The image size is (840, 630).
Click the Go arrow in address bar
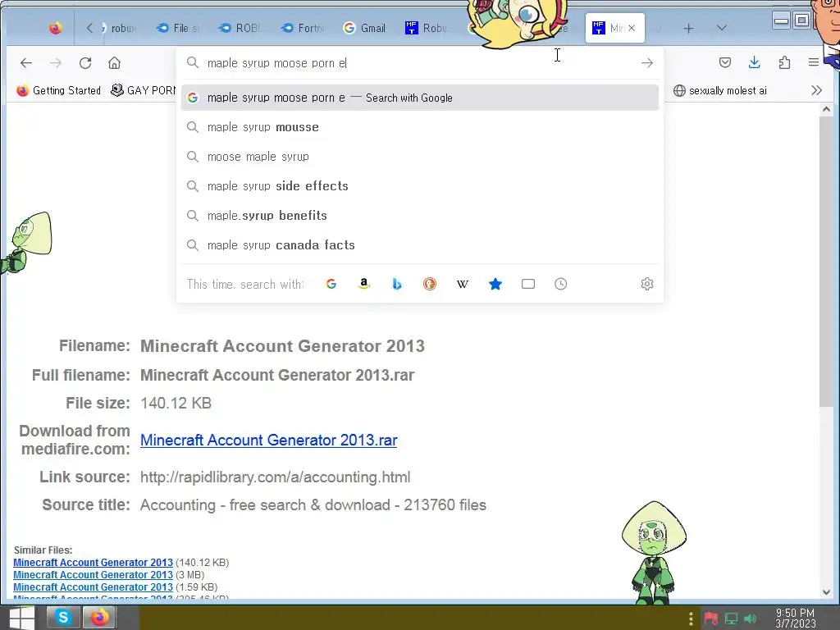(647, 63)
